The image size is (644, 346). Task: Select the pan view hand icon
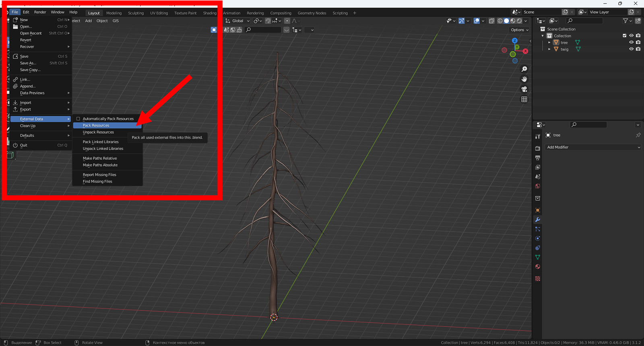click(524, 79)
